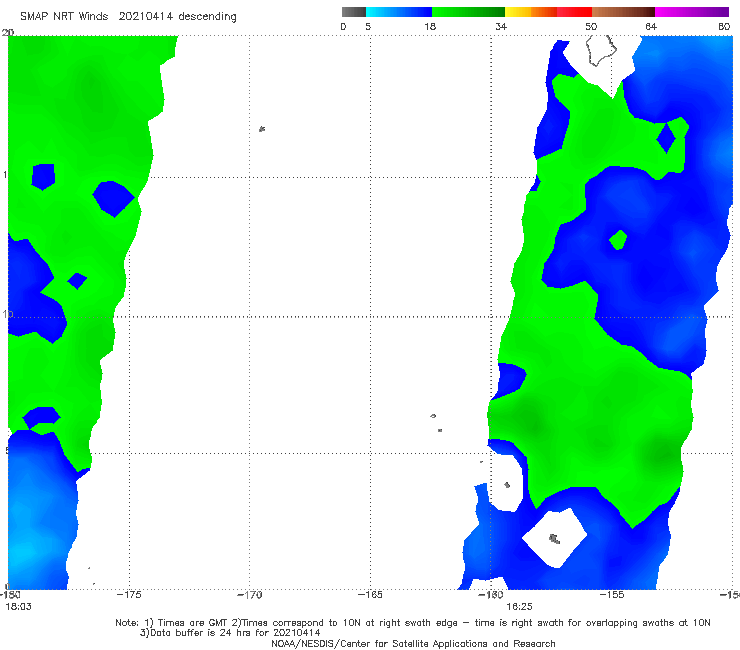
Task: Click the magenta-purple segment of the color bar
Action: tap(692, 12)
